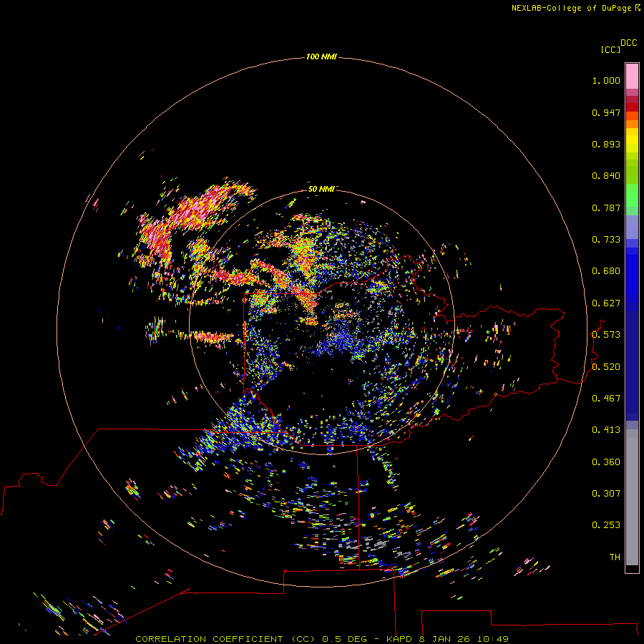Screen dimensions: 644x644
Task: Click the 0.573 scale value
Action: point(606,335)
